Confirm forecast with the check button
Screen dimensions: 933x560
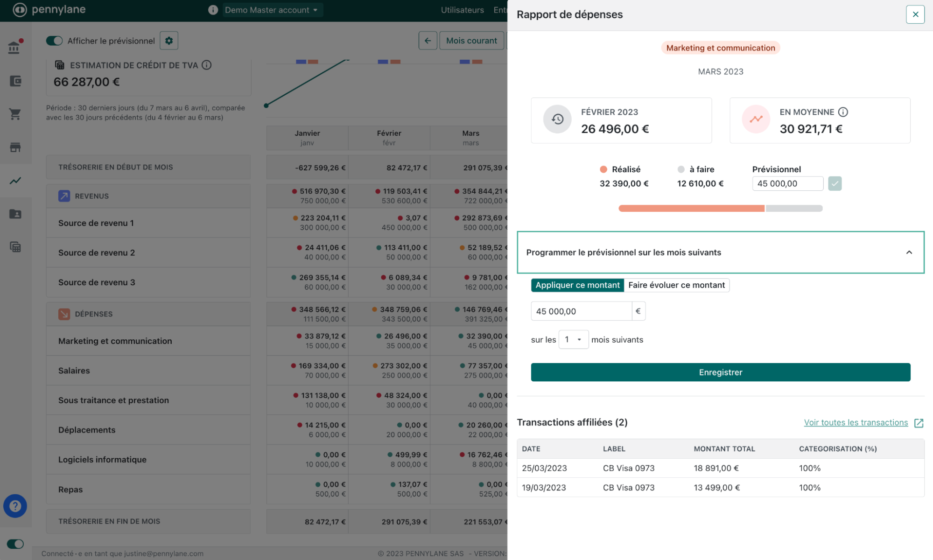point(835,183)
